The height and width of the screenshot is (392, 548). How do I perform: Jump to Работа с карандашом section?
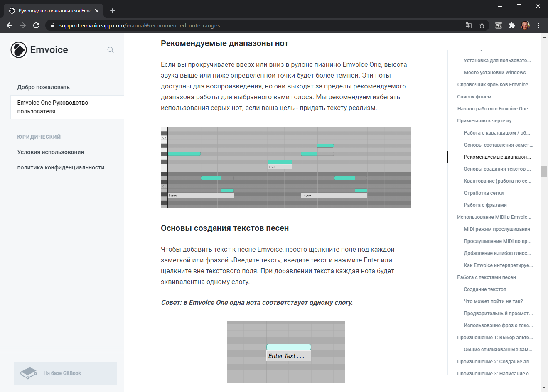497,133
